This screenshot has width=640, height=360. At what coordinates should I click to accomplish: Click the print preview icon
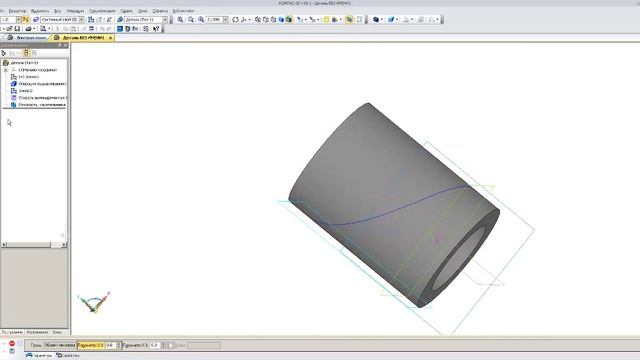[x=44, y=29]
